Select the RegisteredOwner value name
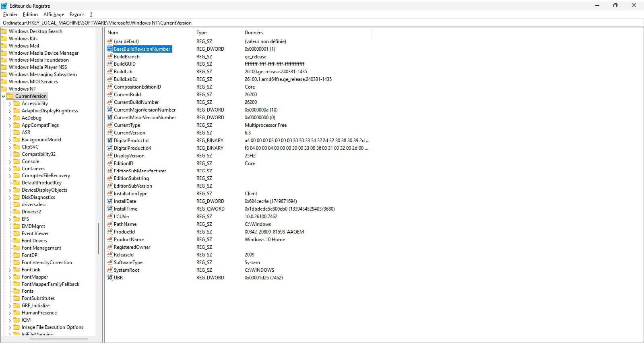This screenshot has height=343, width=644. (x=132, y=247)
